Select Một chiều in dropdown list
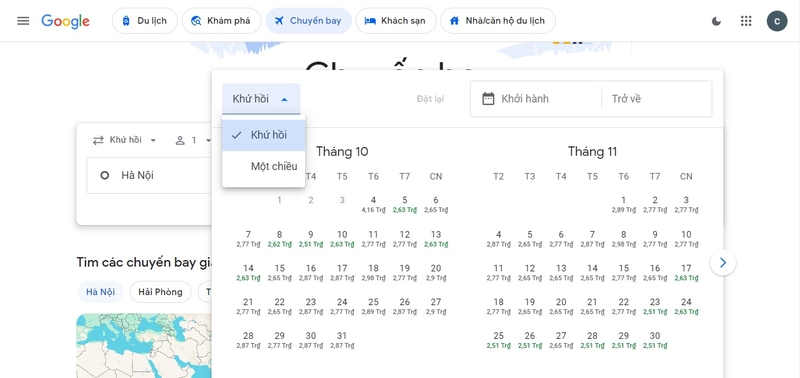The width and height of the screenshot is (800, 378). (x=264, y=166)
